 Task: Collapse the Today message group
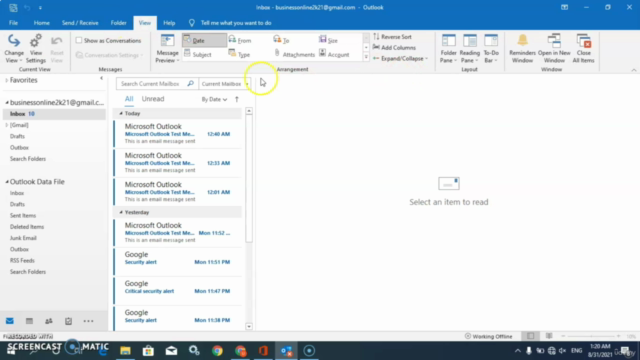(x=121, y=113)
